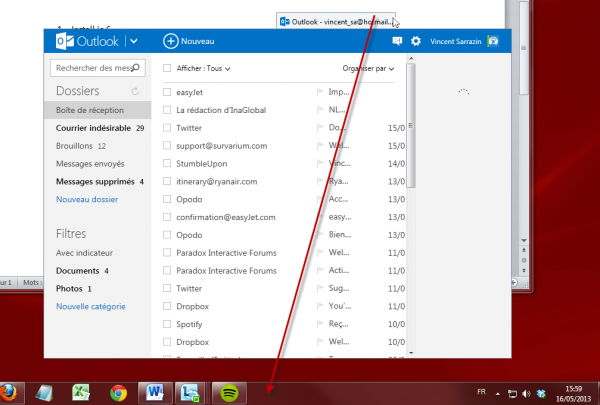This screenshot has width=600, height=405.
Task: Click the search magnifier icon
Action: 135,68
